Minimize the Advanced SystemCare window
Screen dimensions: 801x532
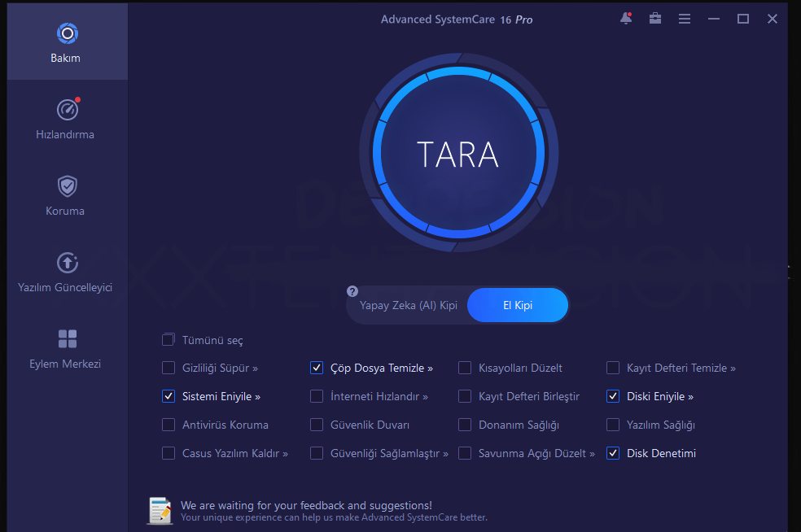(x=714, y=19)
